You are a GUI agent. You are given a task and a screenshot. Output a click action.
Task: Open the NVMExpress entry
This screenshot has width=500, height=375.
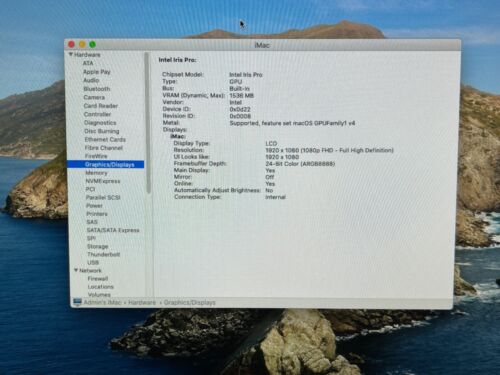103,181
